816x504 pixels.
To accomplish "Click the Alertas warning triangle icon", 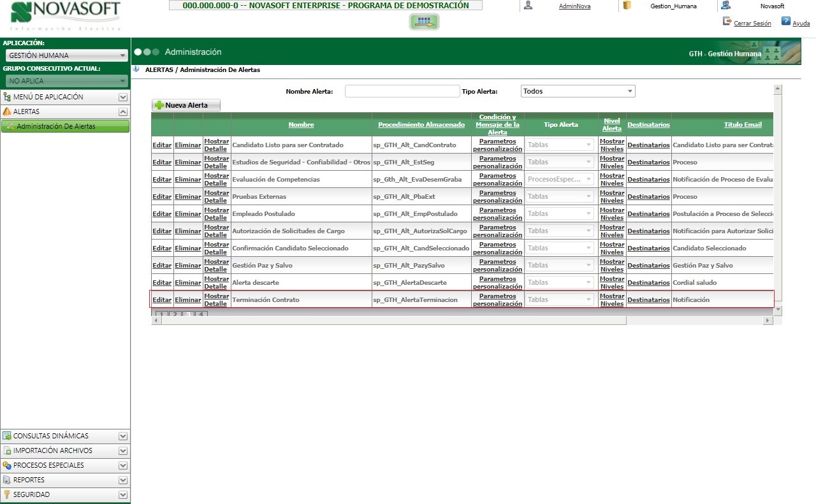I will point(7,112).
